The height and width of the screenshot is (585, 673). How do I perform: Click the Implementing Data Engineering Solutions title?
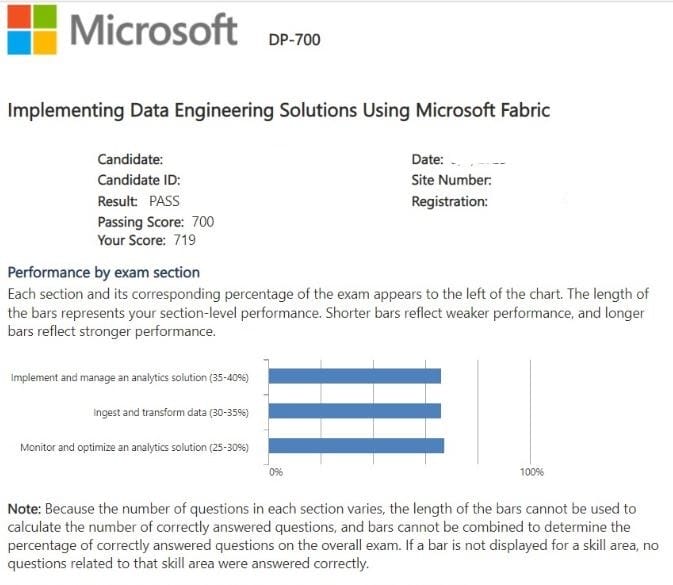pyautogui.click(x=279, y=110)
